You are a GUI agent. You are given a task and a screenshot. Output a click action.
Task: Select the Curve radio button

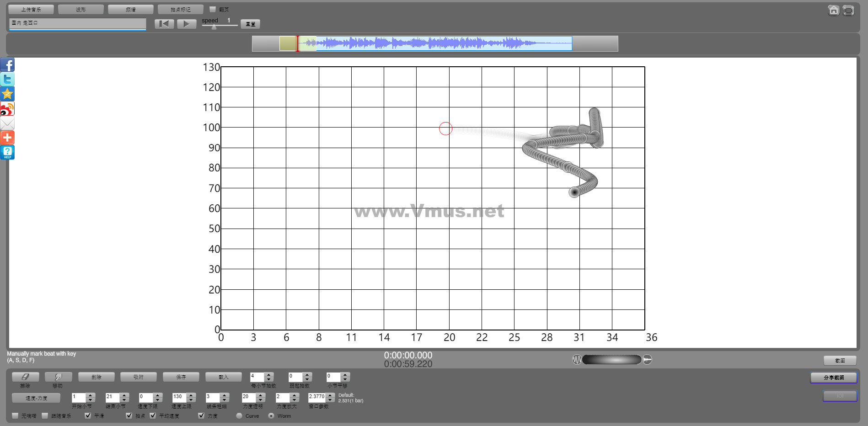click(239, 416)
